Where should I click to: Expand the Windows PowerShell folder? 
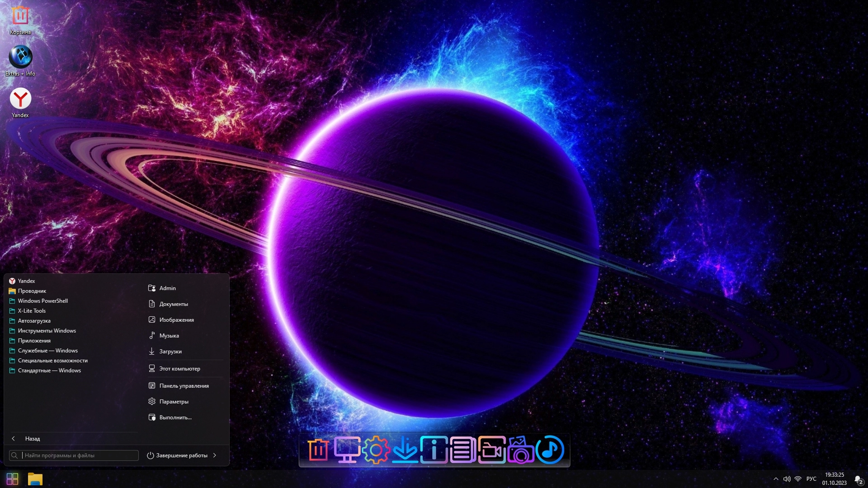click(x=42, y=301)
